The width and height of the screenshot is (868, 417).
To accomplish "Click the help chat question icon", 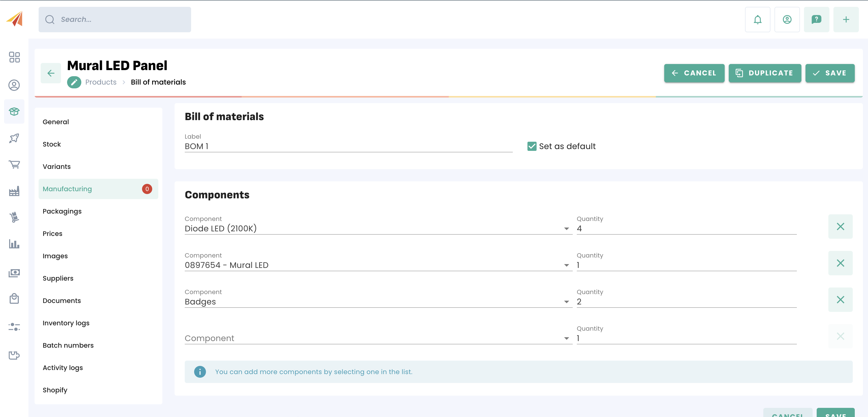I will coord(816,20).
